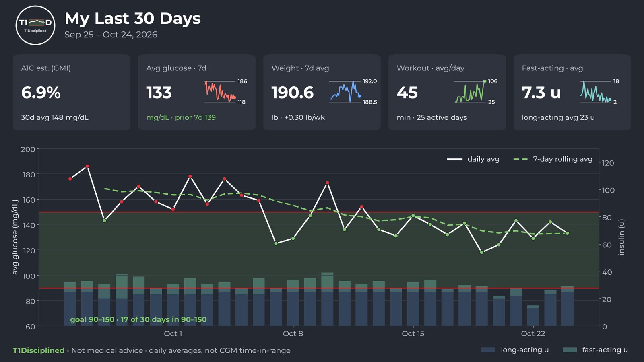Click the 192.0 max label on weight sparkline
This screenshot has width=644, height=362.
[370, 81]
